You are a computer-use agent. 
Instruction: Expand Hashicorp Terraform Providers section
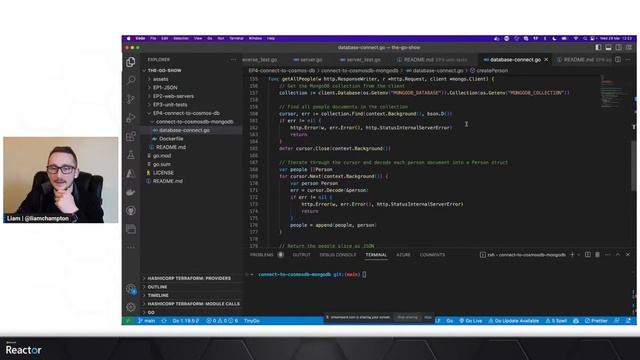[192, 278]
